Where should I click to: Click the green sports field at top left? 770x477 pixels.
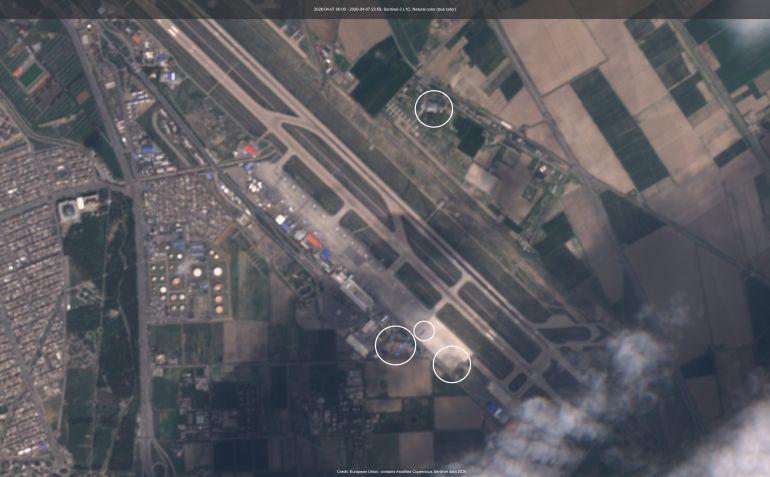[x=31, y=75]
